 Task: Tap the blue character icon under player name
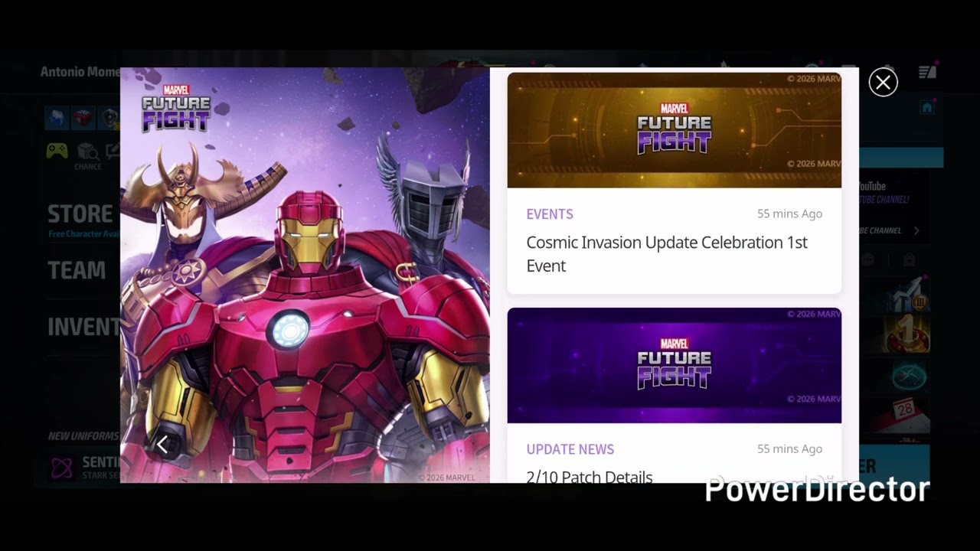pyautogui.click(x=57, y=117)
